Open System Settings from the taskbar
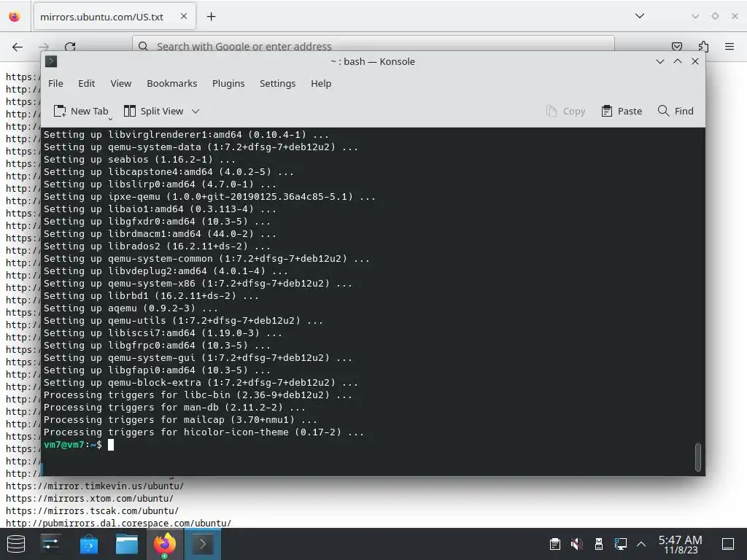The image size is (747, 560). point(50,544)
